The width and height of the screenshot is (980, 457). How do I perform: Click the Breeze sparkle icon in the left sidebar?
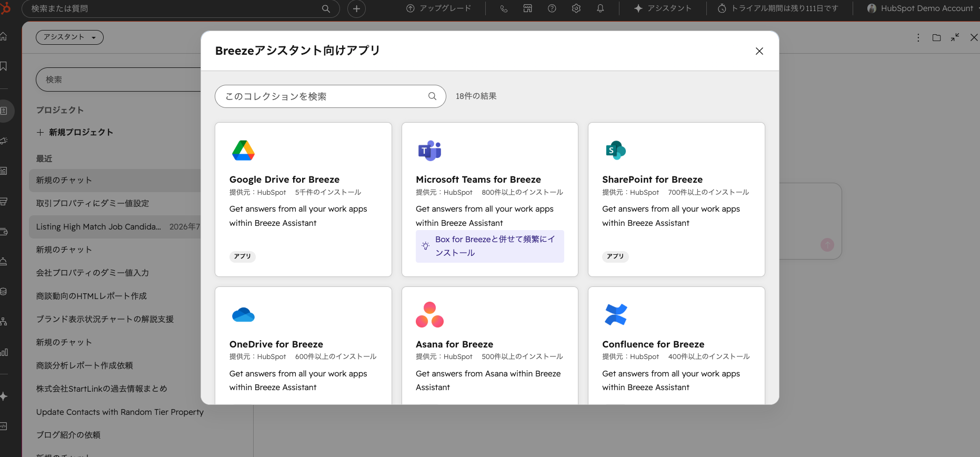pyautogui.click(x=4, y=396)
